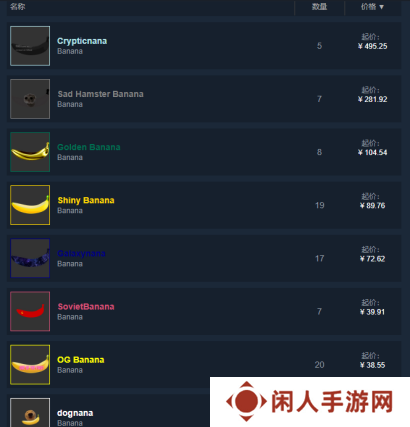The image size is (410, 427).
Task: Click the ¥ 495.25 starting price
Action: [373, 46]
